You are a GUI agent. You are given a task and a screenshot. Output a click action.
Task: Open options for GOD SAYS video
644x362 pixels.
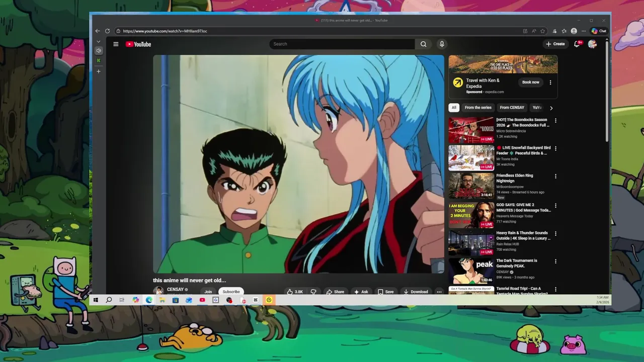(x=555, y=206)
